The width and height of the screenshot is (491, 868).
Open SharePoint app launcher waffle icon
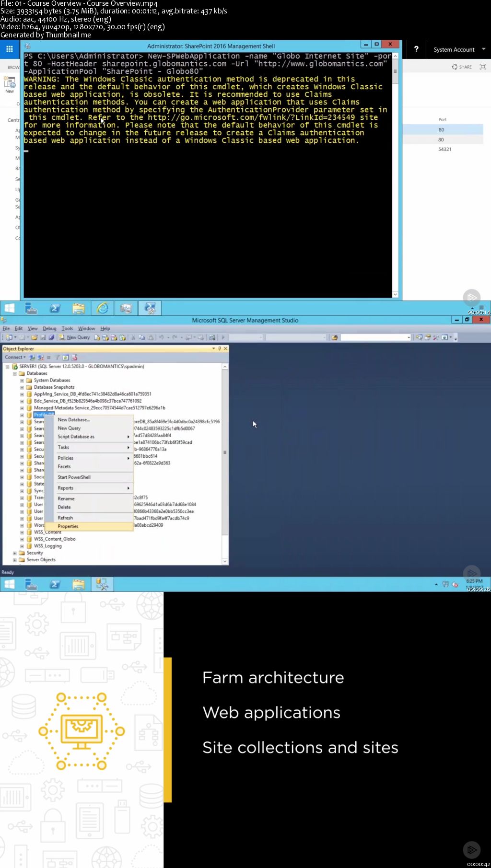click(x=9, y=49)
